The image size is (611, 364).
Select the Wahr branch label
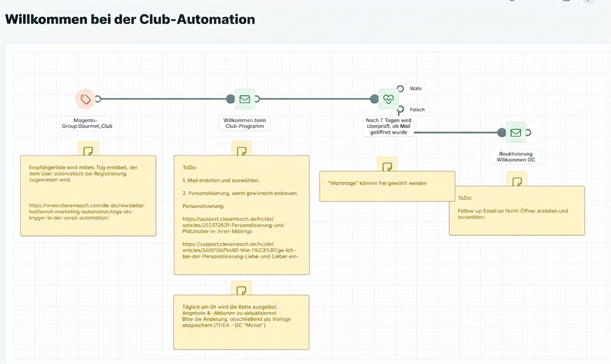pyautogui.click(x=416, y=88)
